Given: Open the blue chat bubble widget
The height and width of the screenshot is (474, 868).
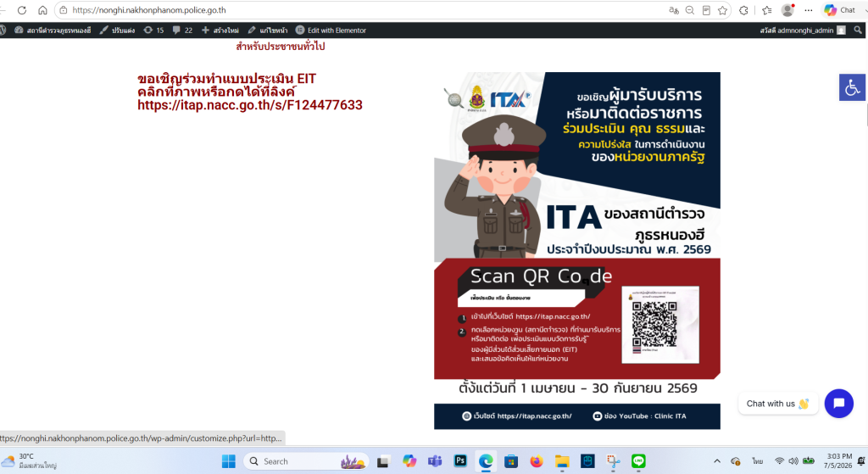Looking at the screenshot, I should pyautogui.click(x=838, y=404).
